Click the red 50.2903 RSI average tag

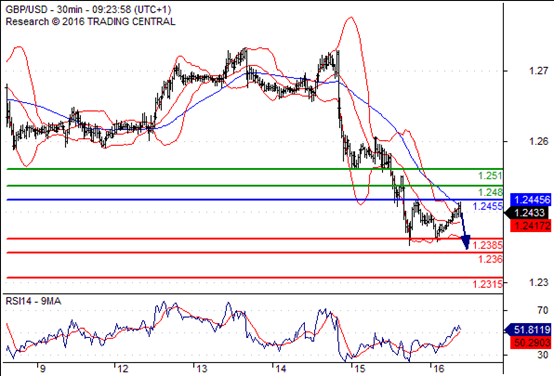pos(531,342)
